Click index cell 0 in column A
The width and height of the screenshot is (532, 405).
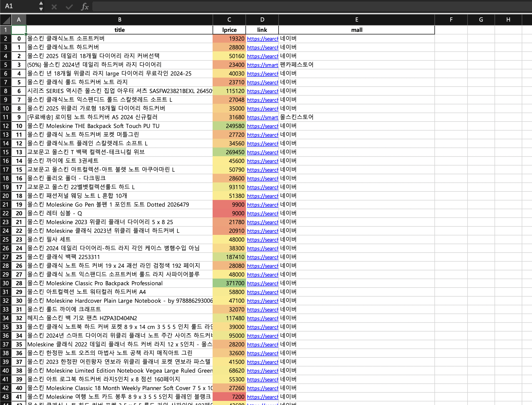point(19,39)
